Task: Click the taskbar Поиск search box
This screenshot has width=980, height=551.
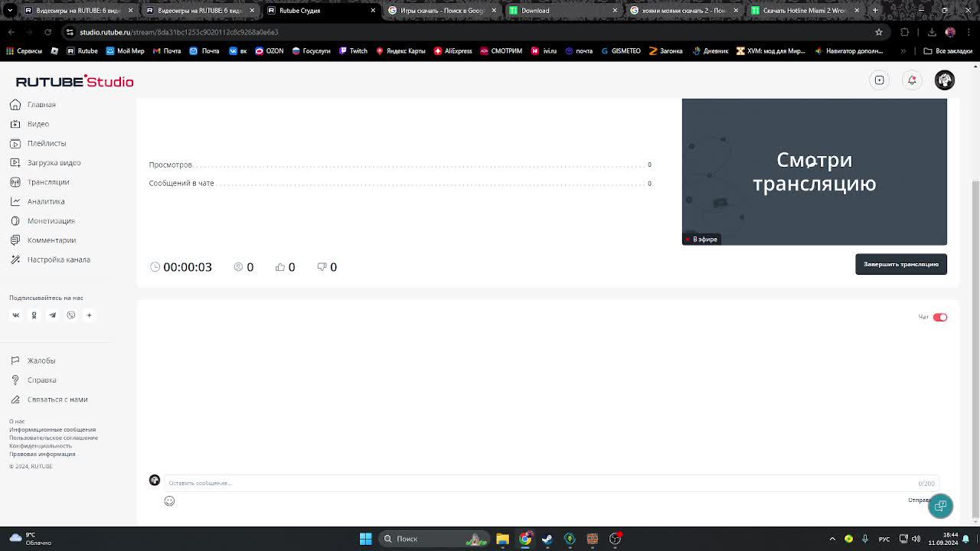Action: pos(434,539)
